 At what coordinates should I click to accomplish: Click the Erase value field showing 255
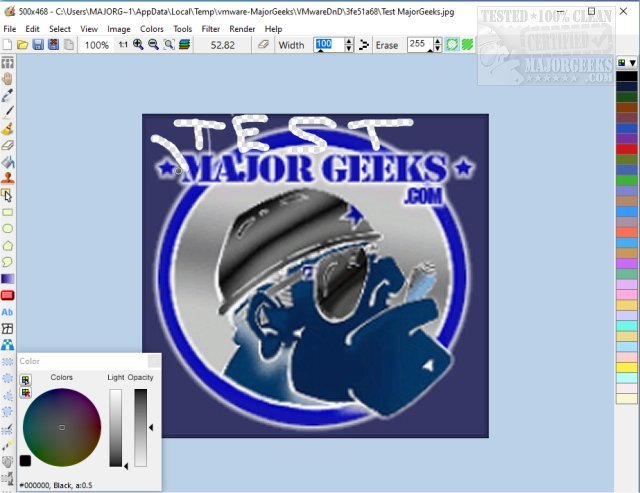(x=420, y=44)
